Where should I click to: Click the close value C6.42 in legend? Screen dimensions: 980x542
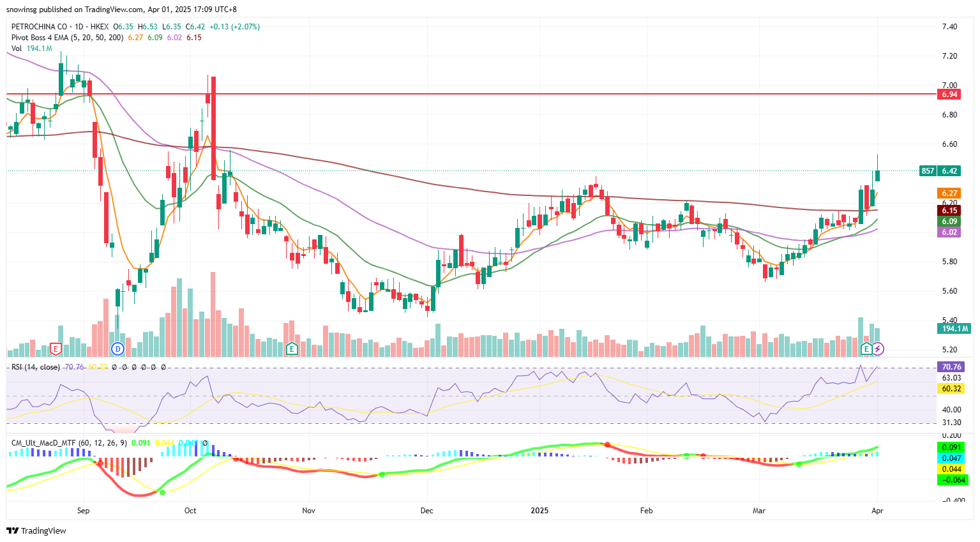click(x=195, y=27)
